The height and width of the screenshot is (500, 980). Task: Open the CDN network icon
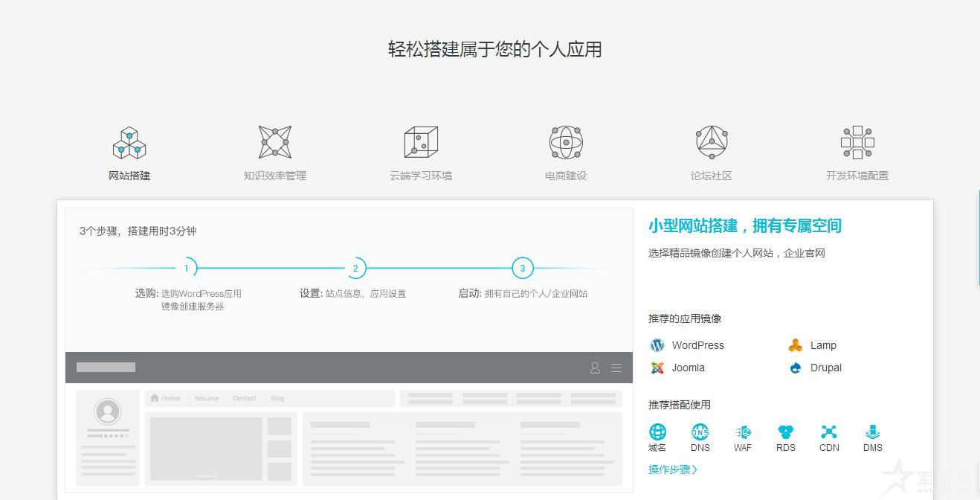click(829, 432)
